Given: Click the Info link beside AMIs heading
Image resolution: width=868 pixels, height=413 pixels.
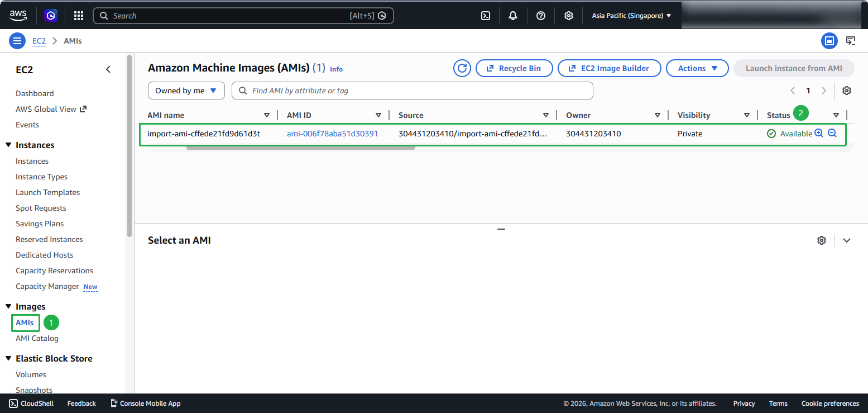Looking at the screenshot, I should click(336, 69).
